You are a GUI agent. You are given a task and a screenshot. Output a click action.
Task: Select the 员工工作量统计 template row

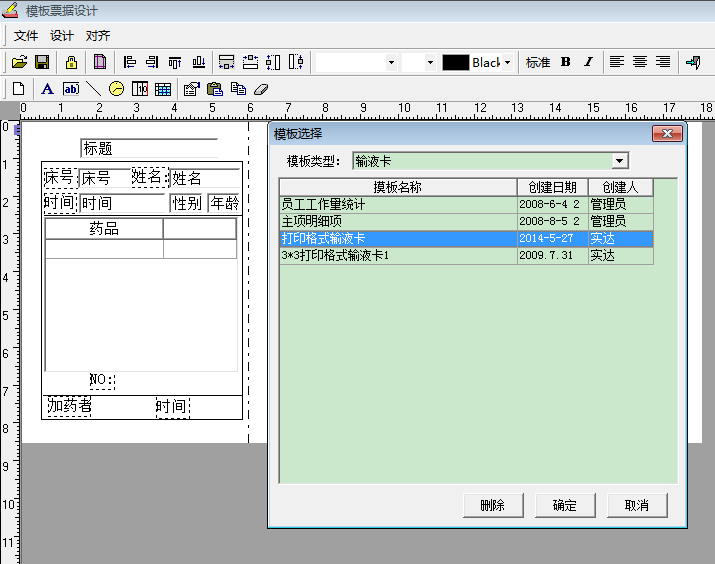(466, 204)
